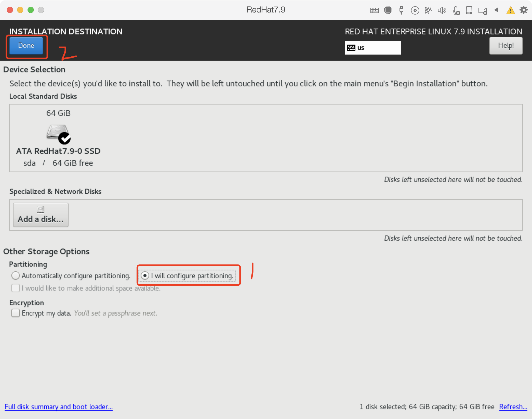Select I will configure partitioning radio
This screenshot has width=532, height=419.
pos(145,276)
